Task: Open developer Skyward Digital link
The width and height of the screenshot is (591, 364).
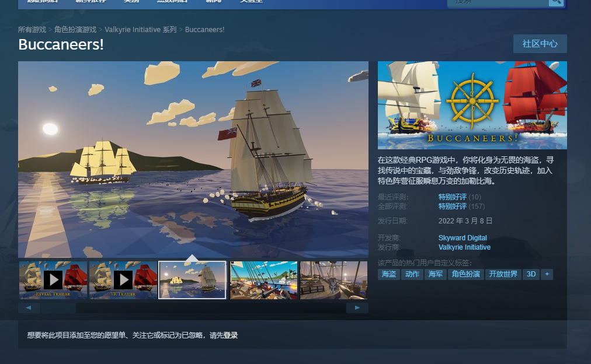Action: coord(463,238)
